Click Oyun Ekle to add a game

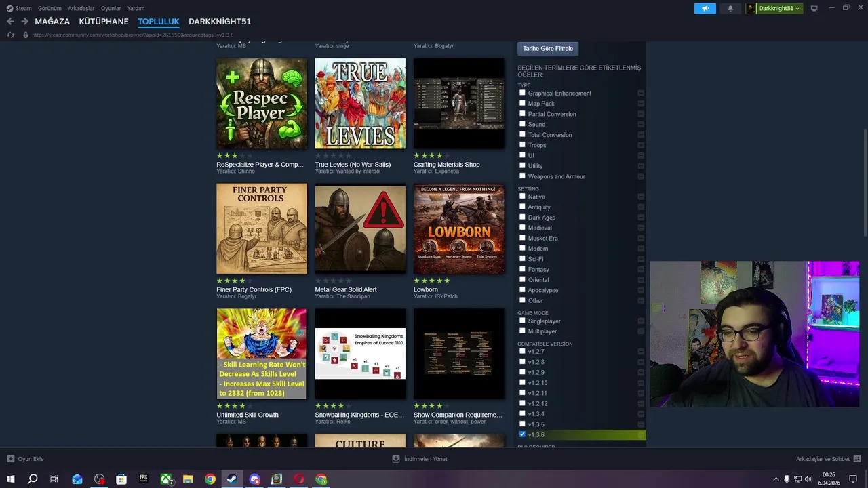tap(25, 459)
